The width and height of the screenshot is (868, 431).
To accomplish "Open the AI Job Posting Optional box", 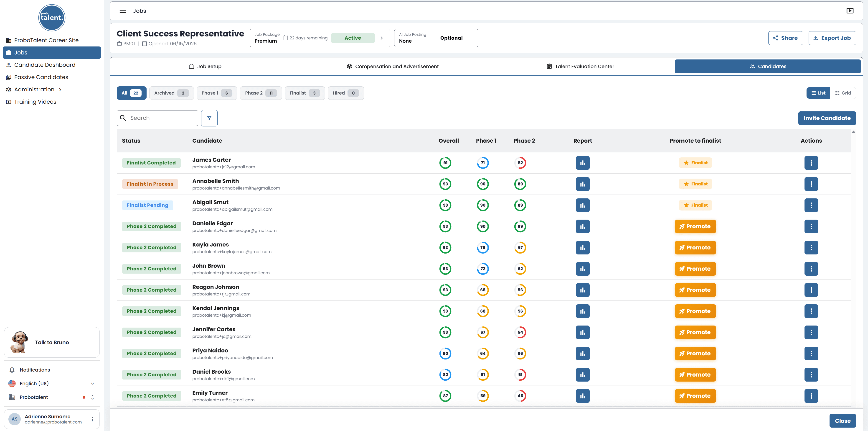I will coord(436,38).
